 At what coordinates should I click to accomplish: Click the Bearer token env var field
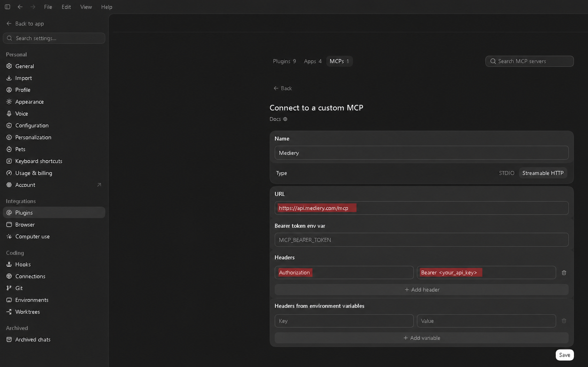pyautogui.click(x=422, y=240)
